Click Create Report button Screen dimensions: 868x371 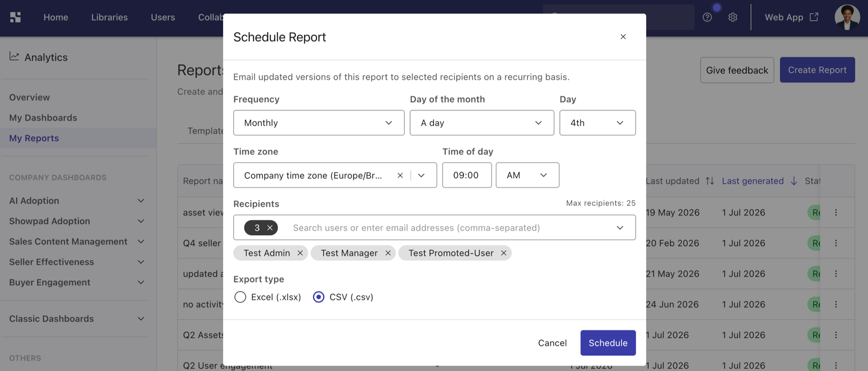[x=817, y=70]
